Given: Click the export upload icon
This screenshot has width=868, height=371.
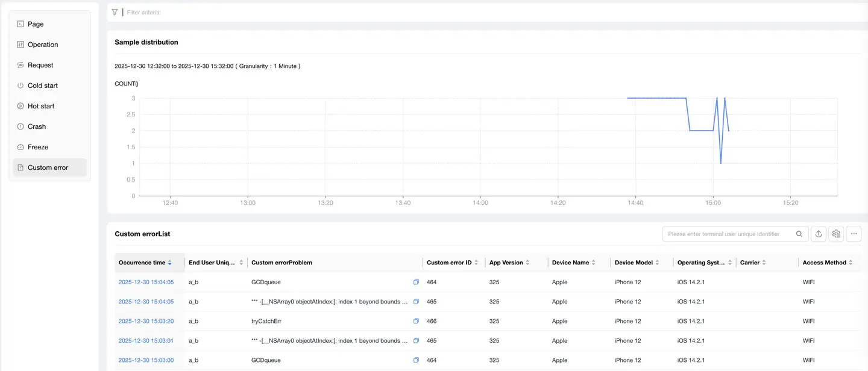Looking at the screenshot, I should coord(819,234).
